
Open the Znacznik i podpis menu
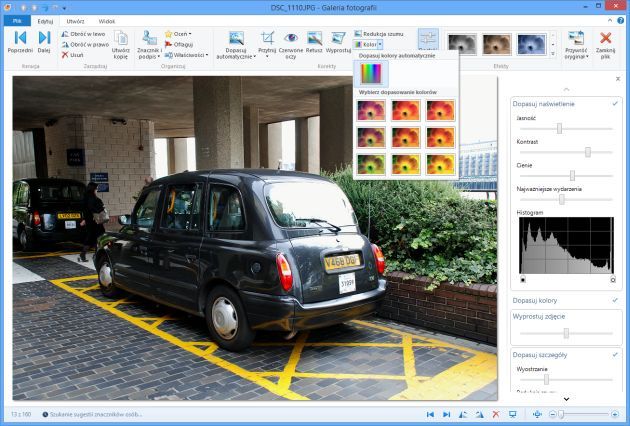[x=149, y=45]
